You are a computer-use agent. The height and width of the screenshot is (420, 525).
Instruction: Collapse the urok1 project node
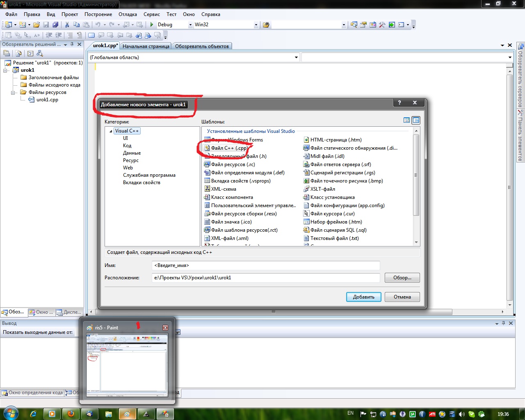(5, 70)
